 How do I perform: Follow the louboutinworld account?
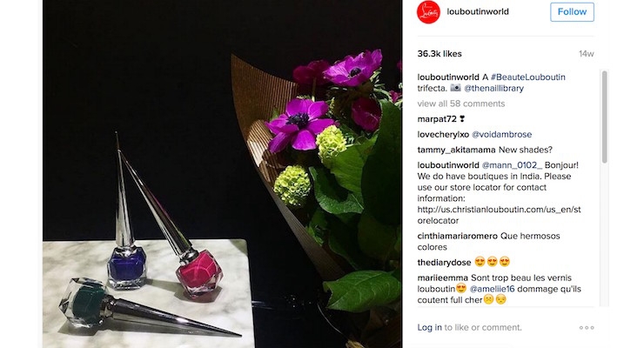572,12
